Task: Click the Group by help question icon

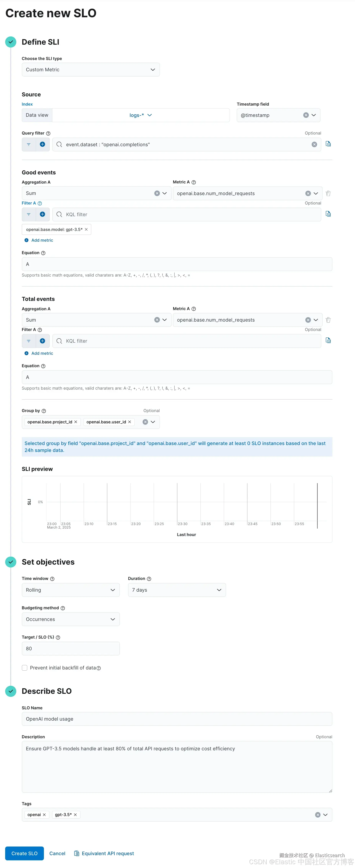Action: [x=44, y=411]
